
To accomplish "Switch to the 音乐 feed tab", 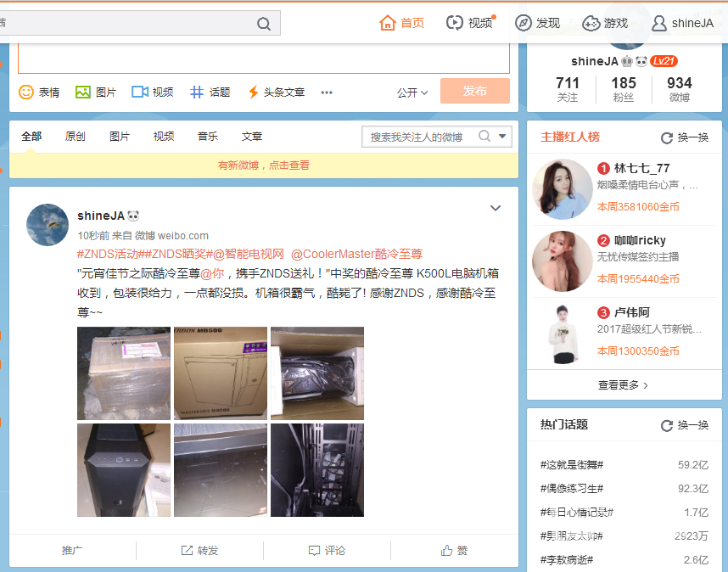I will (x=208, y=136).
